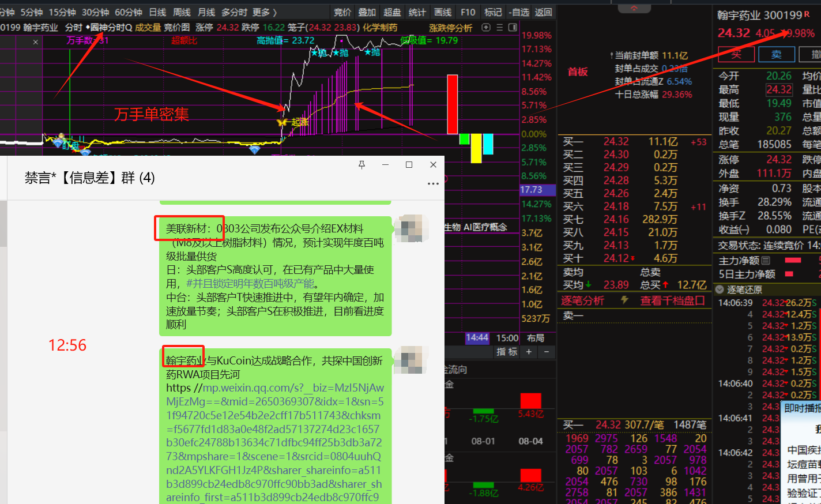Toggle the side-panel layout icon
Viewport: 821px width, 504px height.
tap(512, 27)
